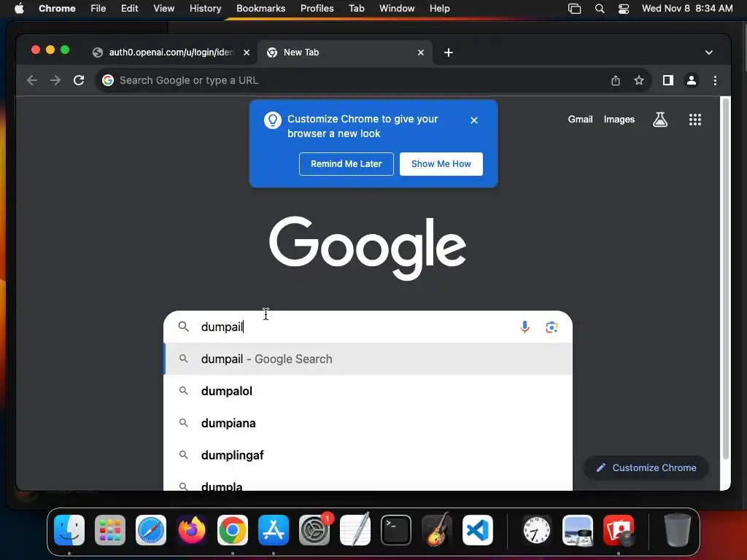Open the profile avatar icon

pos(692,80)
